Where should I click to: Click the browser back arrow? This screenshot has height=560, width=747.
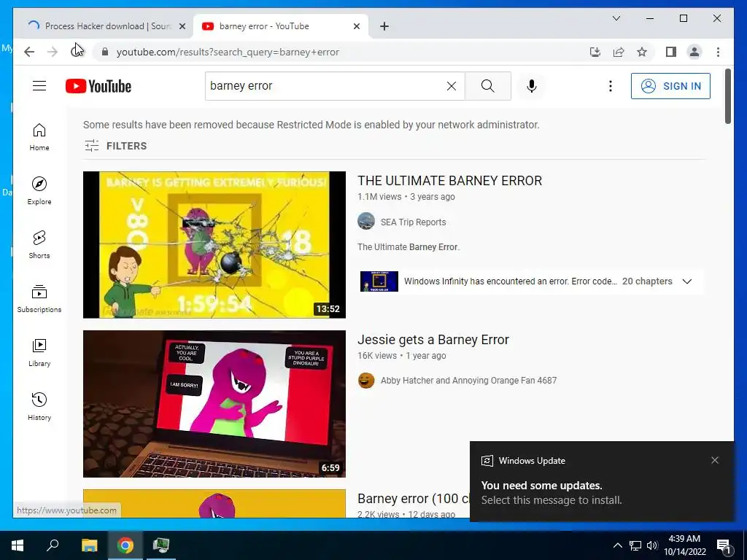click(x=29, y=52)
